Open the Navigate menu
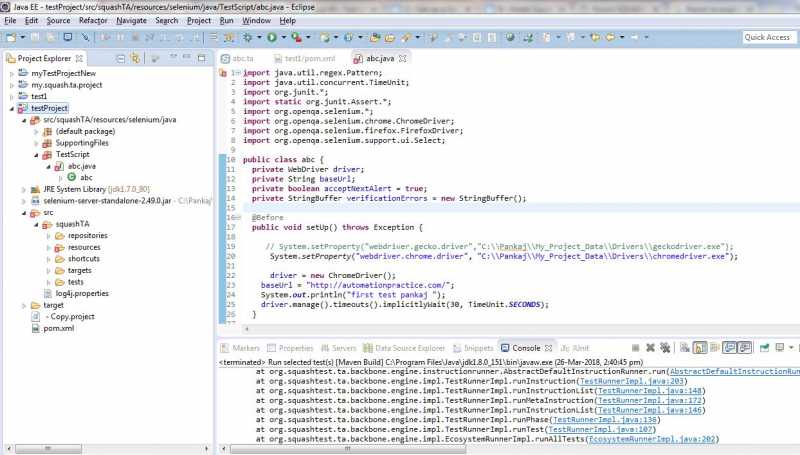Screen dimensions: 800x455 click(131, 20)
